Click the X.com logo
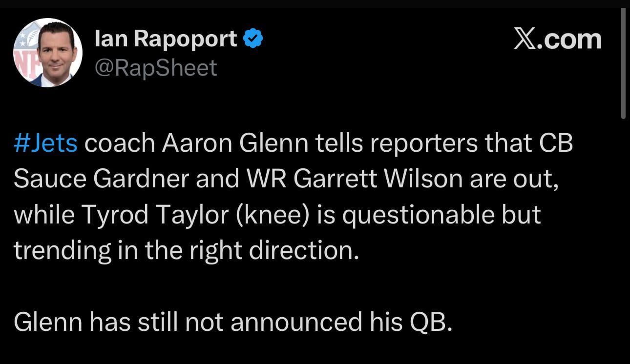Viewport: 630px width, 364px height. click(558, 39)
